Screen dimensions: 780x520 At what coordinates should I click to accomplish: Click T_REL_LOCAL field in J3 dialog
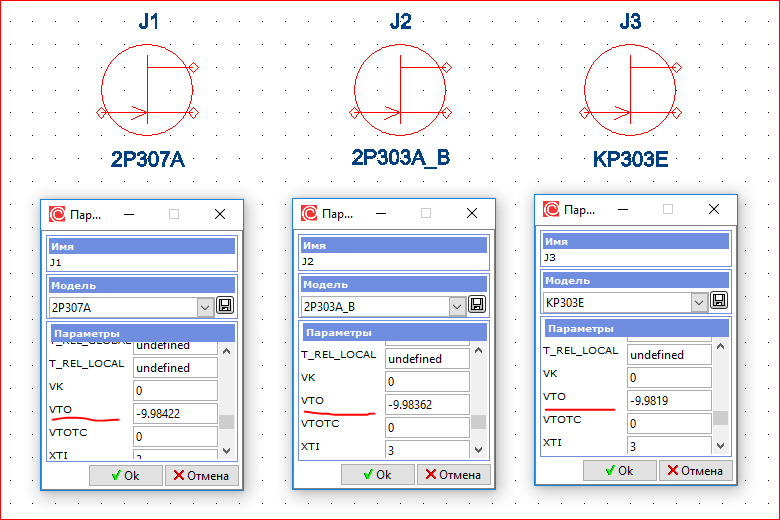(669, 355)
